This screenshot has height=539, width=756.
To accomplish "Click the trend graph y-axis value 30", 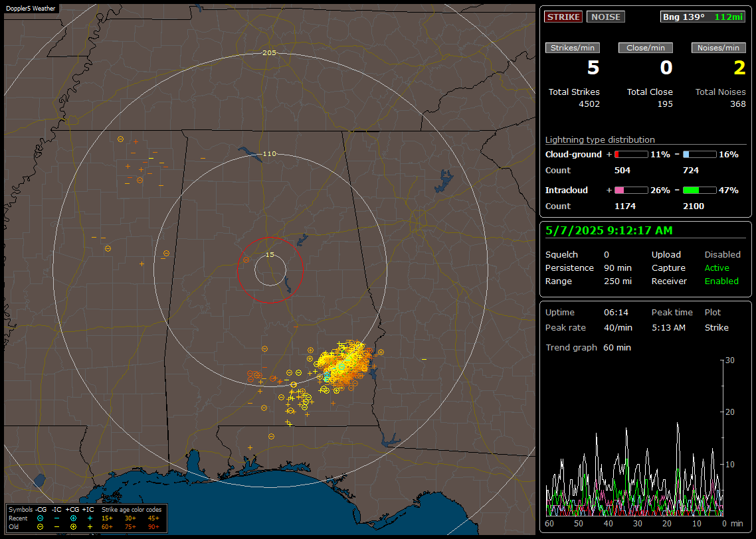I will tap(730, 360).
